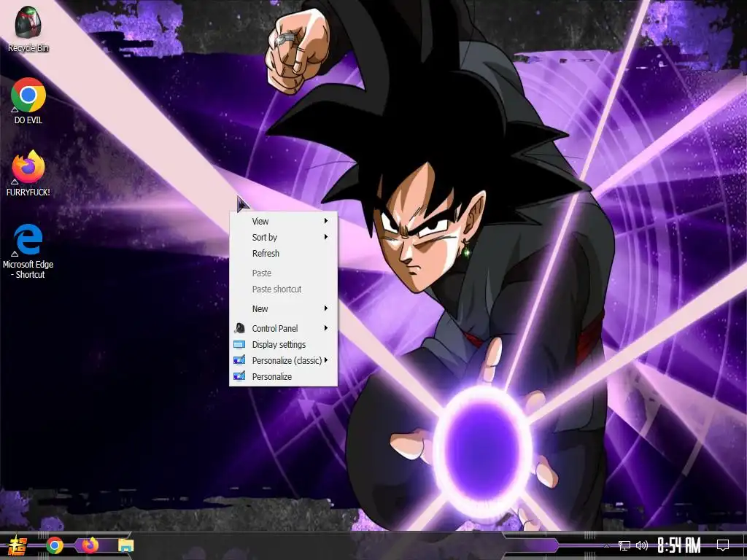Open the New submenu
Image resolution: width=747 pixels, height=560 pixels.
coord(284,308)
